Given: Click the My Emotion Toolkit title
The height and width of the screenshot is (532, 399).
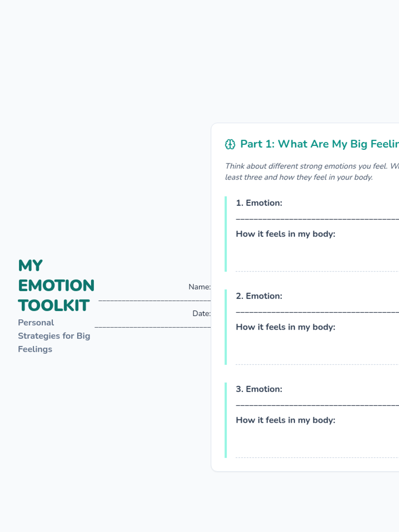Looking at the screenshot, I should tap(56, 286).
